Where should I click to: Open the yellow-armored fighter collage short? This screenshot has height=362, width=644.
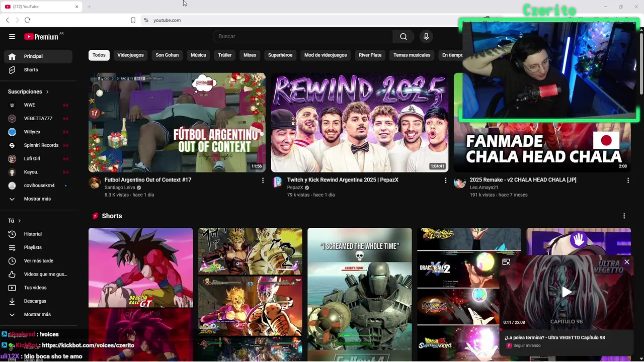click(250, 294)
